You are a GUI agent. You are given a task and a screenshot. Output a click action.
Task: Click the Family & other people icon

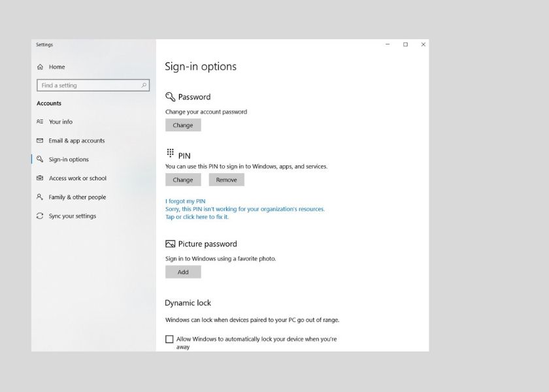coord(40,197)
